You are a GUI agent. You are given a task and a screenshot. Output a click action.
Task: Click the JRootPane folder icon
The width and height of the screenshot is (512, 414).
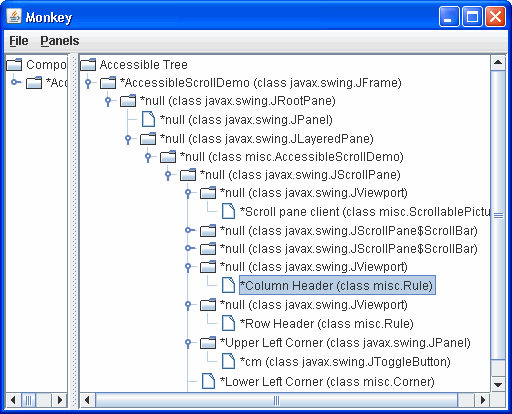[x=128, y=101]
